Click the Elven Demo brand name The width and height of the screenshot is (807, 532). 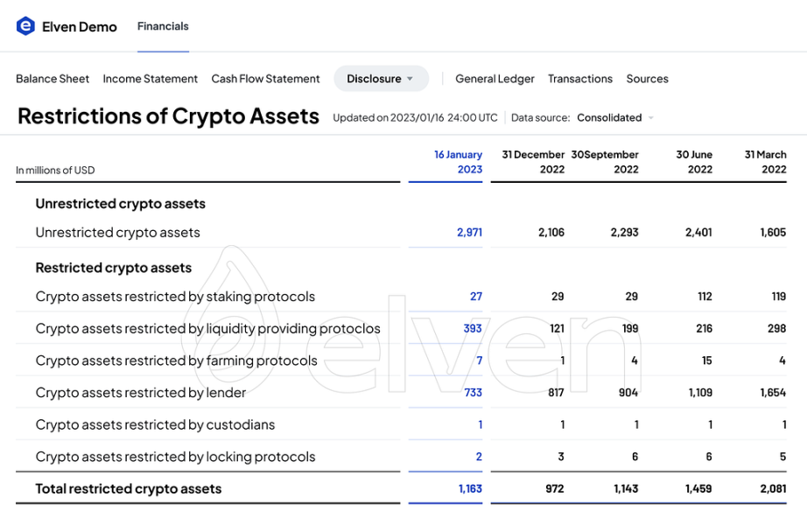80,27
